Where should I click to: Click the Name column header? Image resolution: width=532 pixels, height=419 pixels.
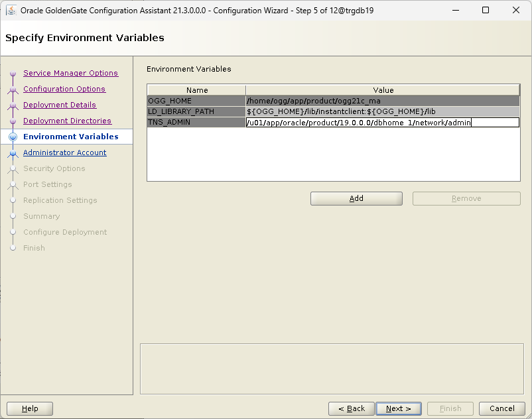(196, 90)
